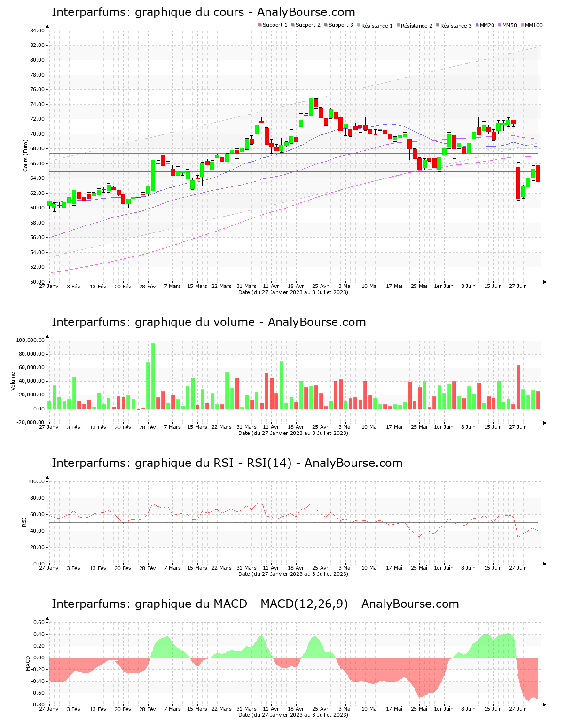Click the '27 Janv' date on price chart

pyautogui.click(x=49, y=287)
